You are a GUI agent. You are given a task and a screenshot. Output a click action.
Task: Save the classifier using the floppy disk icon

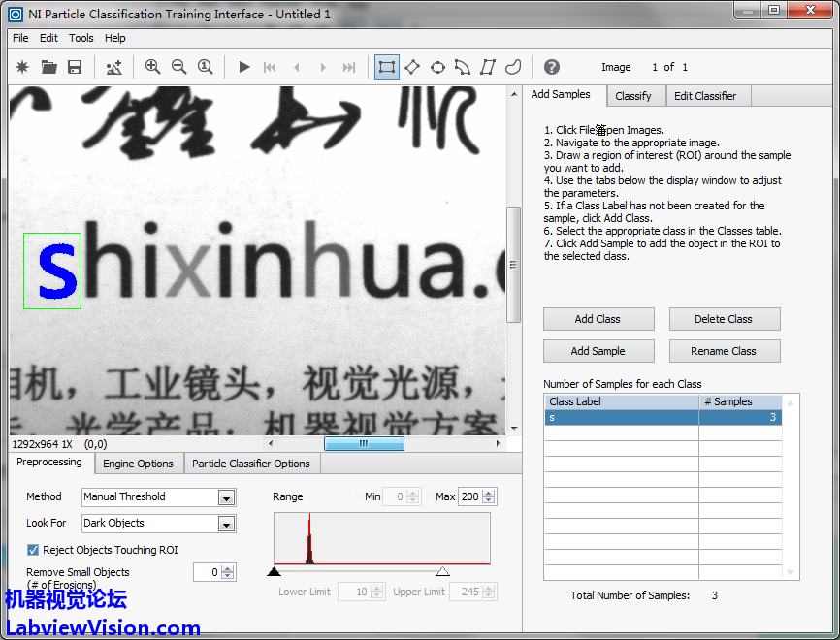(x=75, y=67)
